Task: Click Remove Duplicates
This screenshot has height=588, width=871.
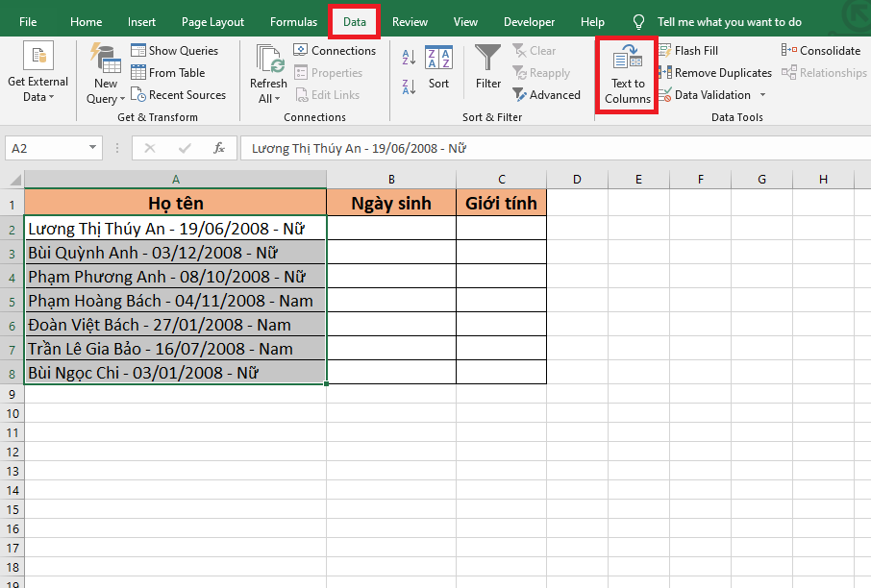Action: tap(715, 72)
